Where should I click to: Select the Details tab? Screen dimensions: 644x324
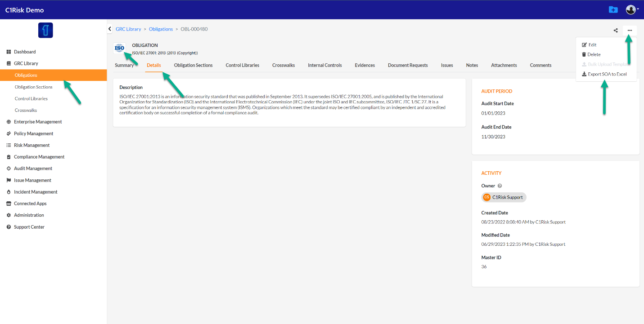tap(154, 65)
